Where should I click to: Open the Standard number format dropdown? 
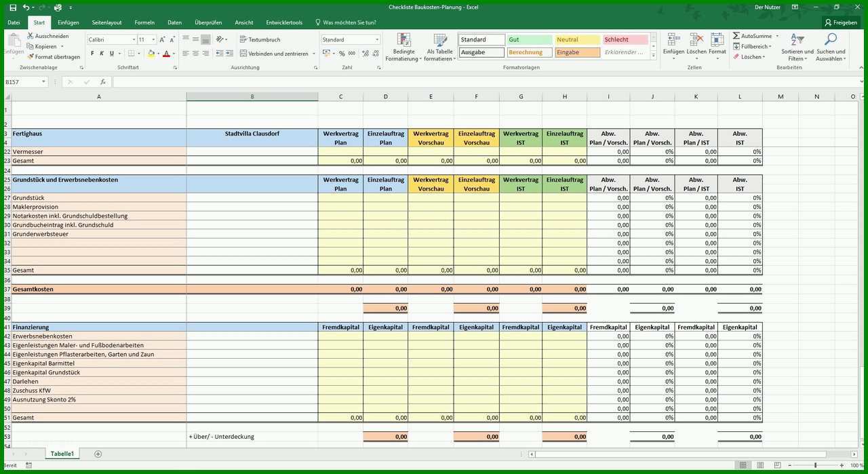click(x=377, y=40)
